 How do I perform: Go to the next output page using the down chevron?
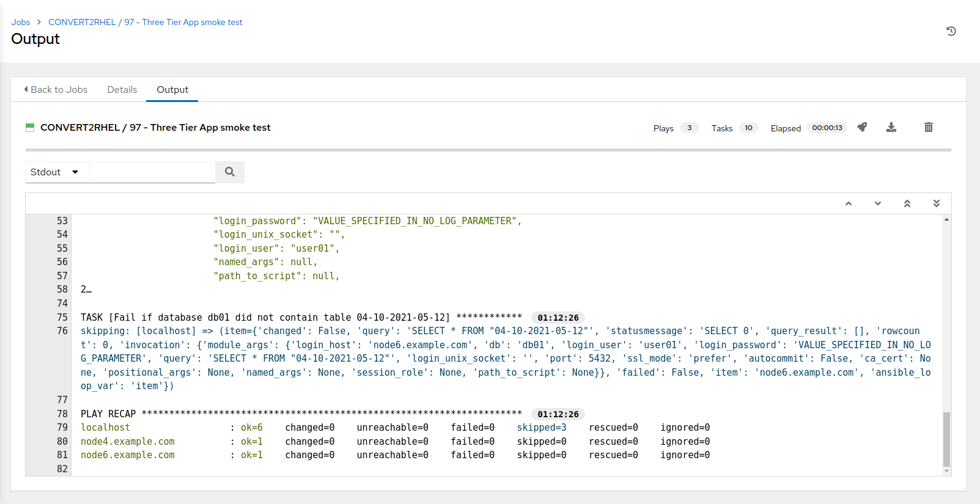coord(878,203)
